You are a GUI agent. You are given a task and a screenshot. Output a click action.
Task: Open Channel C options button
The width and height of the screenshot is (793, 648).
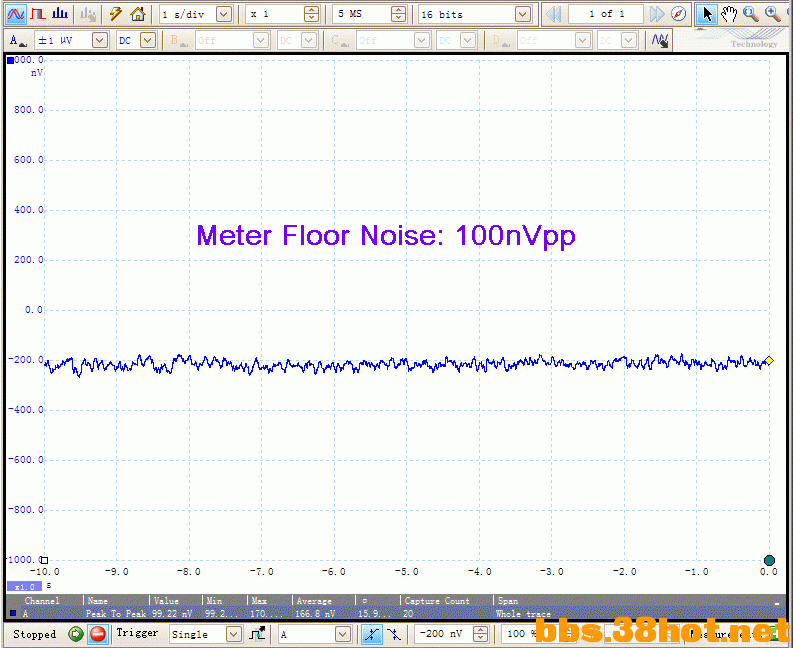point(340,40)
